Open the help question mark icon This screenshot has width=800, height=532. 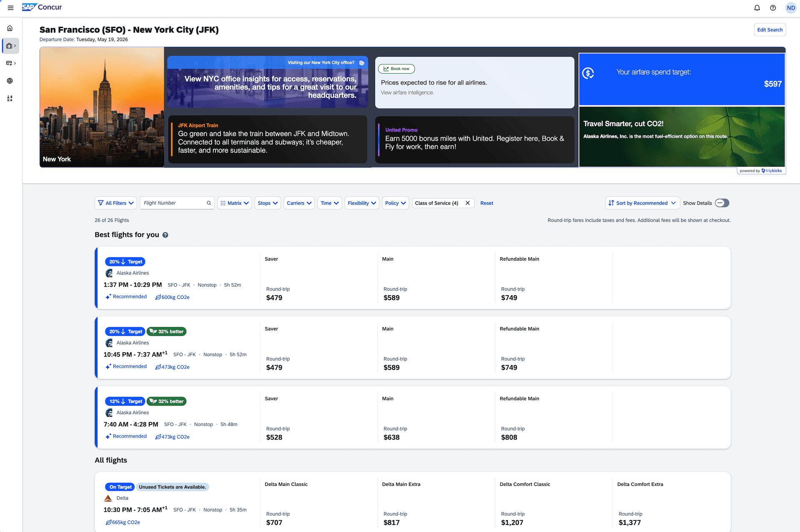pyautogui.click(x=773, y=7)
